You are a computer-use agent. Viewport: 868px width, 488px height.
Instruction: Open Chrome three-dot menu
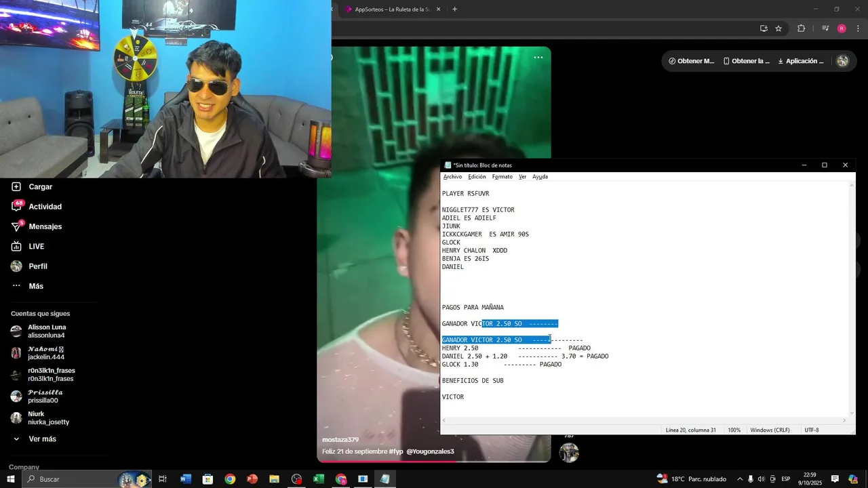coord(859,28)
